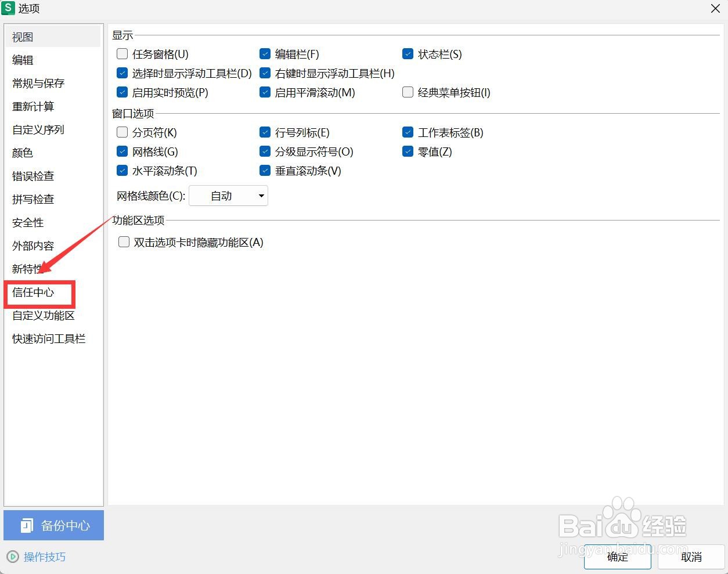Enable the 任务窗格(U) checkbox

(122, 54)
